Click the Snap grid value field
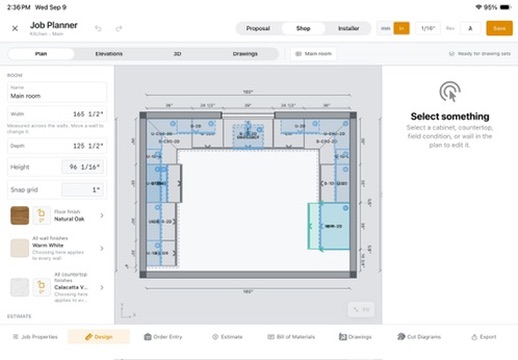Image resolution: width=518 pixels, height=360 pixels. (83, 190)
